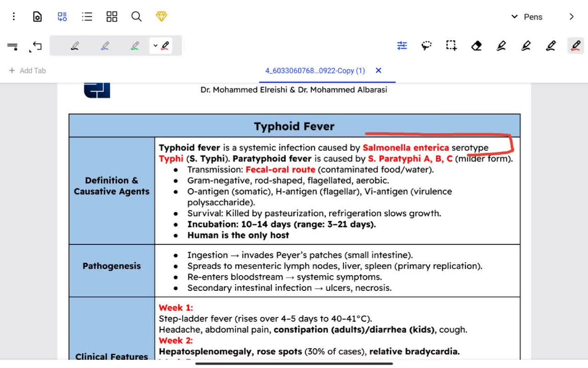The height and width of the screenshot is (368, 588).
Task: Click the yellow diamond premium icon
Action: [161, 17]
